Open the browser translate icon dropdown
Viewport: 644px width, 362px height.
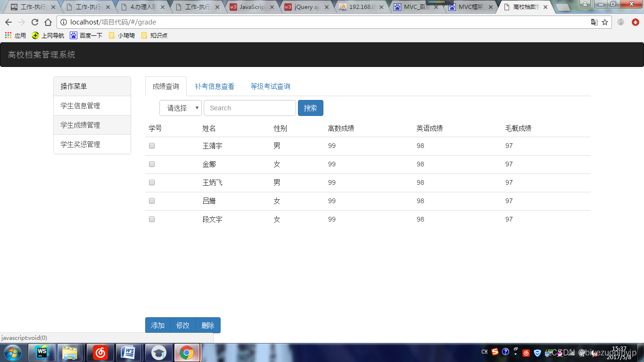coord(594,22)
